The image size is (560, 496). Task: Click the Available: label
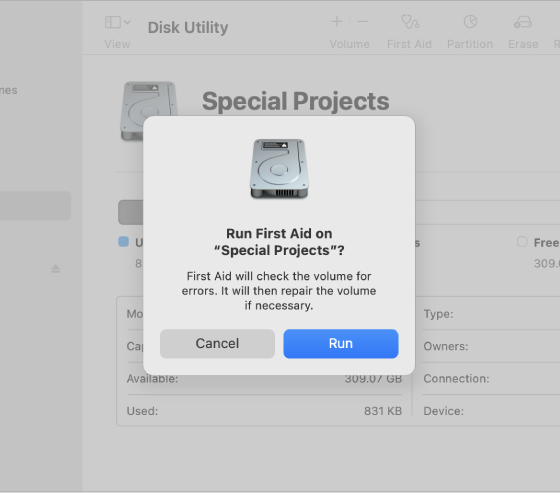152,379
